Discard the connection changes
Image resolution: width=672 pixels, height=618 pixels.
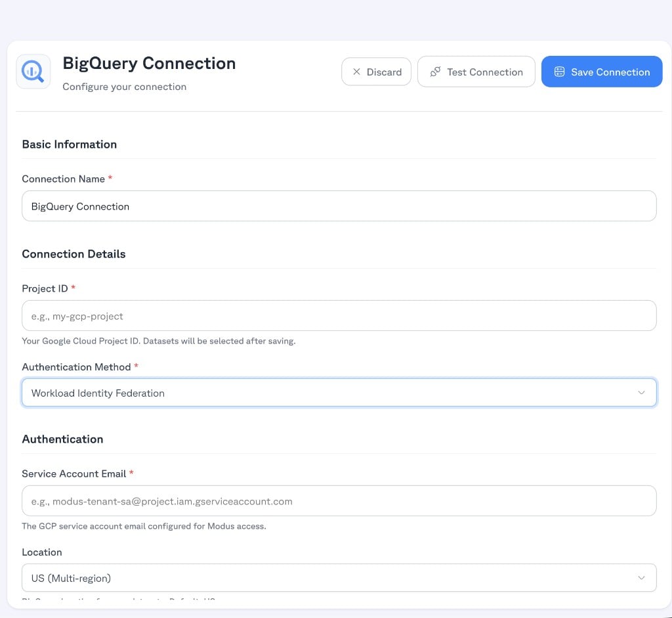[376, 72]
